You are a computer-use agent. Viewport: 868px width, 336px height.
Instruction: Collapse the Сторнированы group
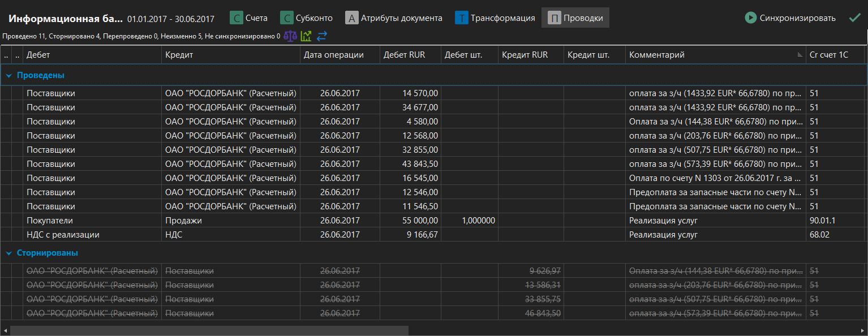click(x=9, y=253)
